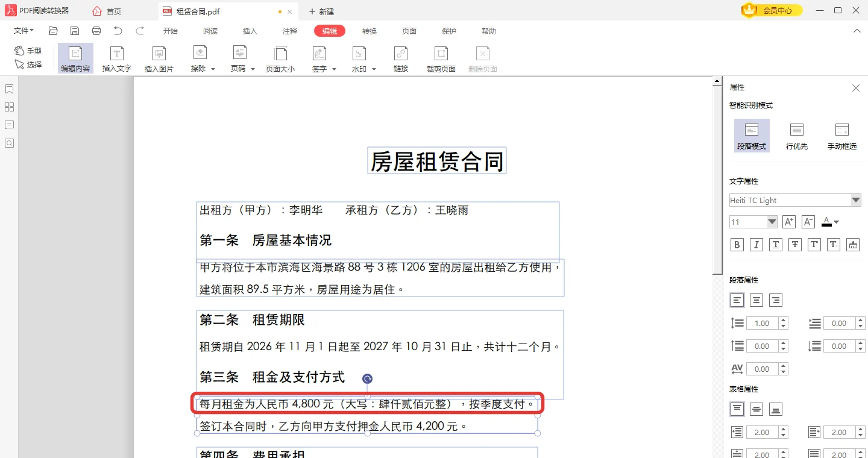Image resolution: width=868 pixels, height=458 pixels.
Task: Close the 属性 properties panel
Action: (x=856, y=88)
